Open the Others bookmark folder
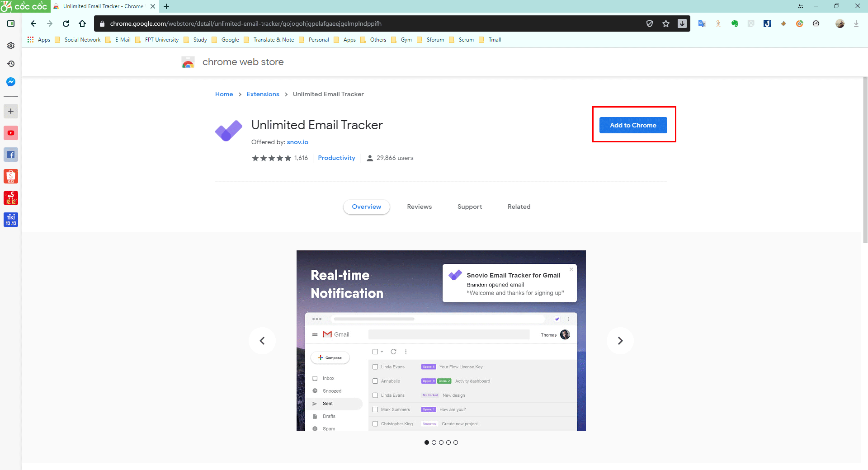 click(373, 40)
